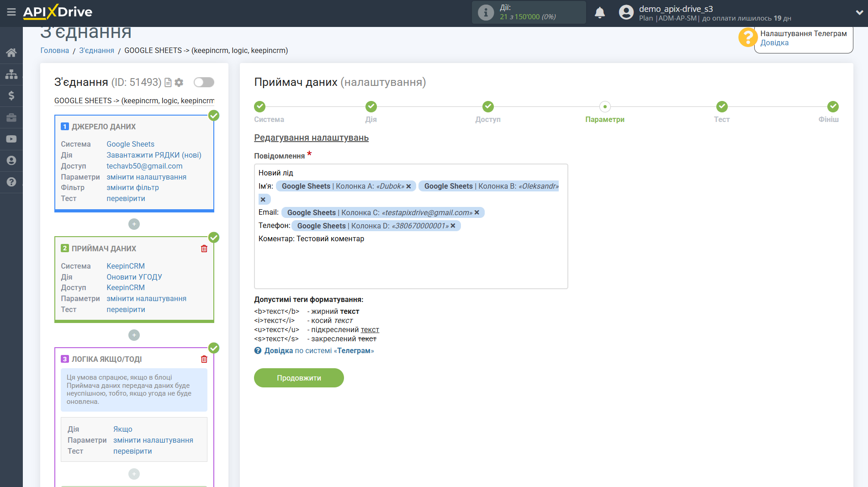The image size is (868, 487).
Task: Click перевірити in logic block
Action: pyautogui.click(x=132, y=451)
